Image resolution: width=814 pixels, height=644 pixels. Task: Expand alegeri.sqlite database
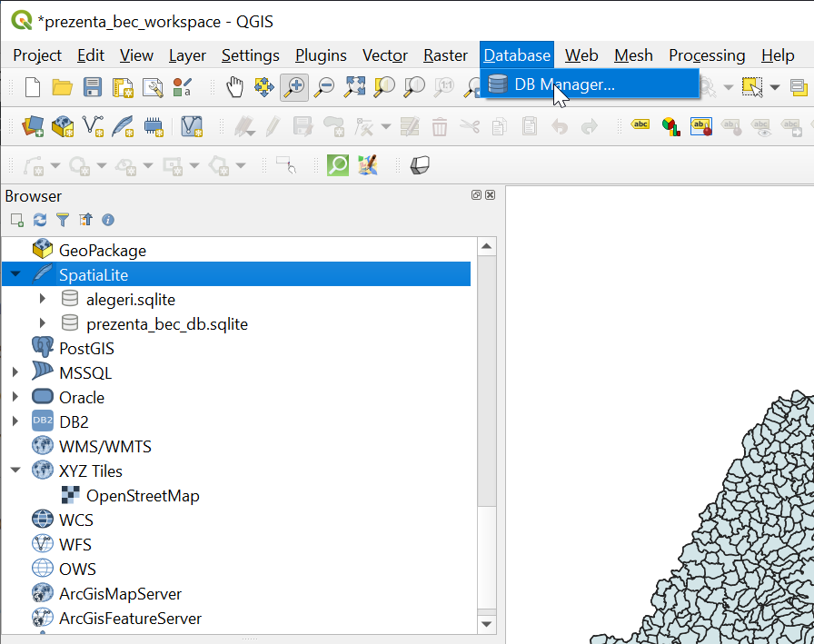(43, 299)
